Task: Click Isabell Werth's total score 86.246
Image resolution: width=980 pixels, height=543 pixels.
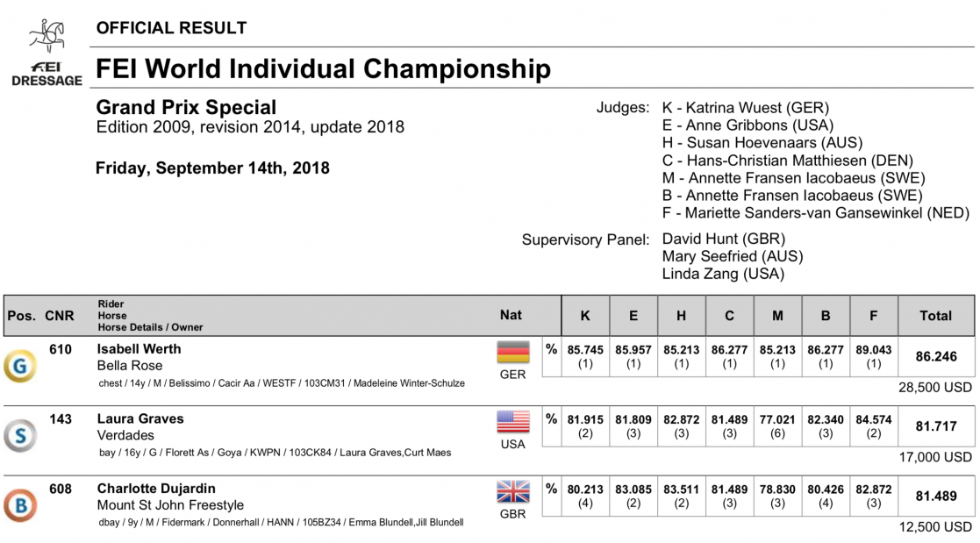Action: tap(935, 357)
